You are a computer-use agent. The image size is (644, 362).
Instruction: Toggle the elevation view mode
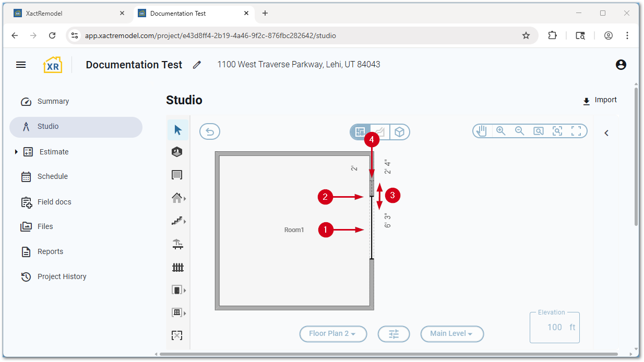380,132
